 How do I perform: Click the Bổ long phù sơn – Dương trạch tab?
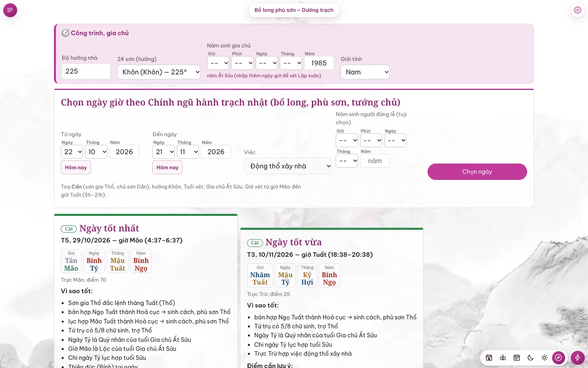click(x=294, y=10)
